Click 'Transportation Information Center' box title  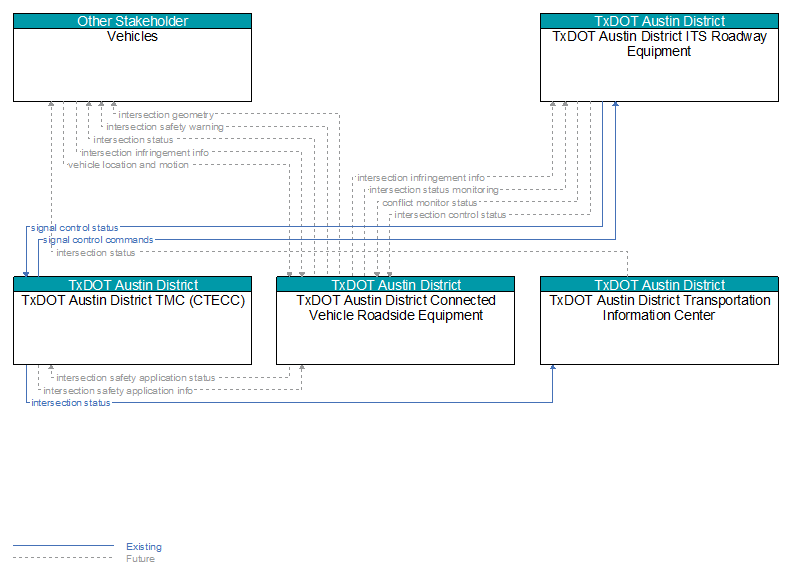[659, 308]
